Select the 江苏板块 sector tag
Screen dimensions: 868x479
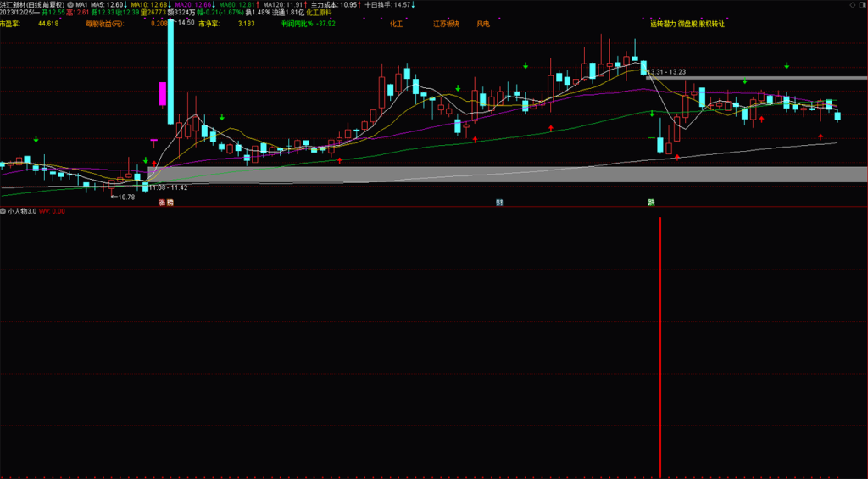click(x=445, y=24)
